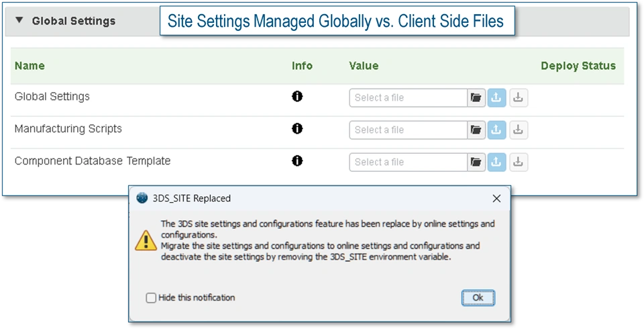
Task: Enable the Hide this notification checkbox
Action: pos(151,297)
